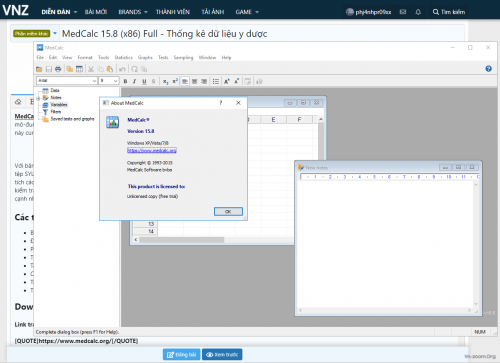Open the View menu
Screen dimensions: 500x363
tap(67, 58)
